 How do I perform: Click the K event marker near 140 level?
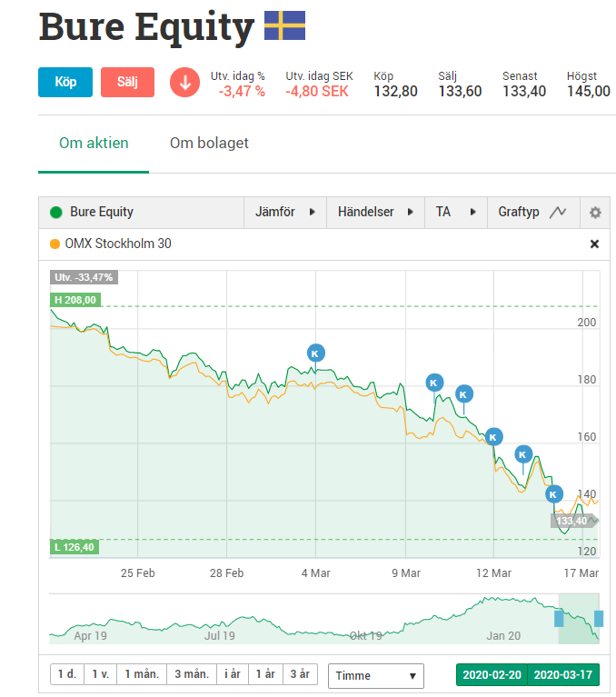pyautogui.click(x=554, y=494)
